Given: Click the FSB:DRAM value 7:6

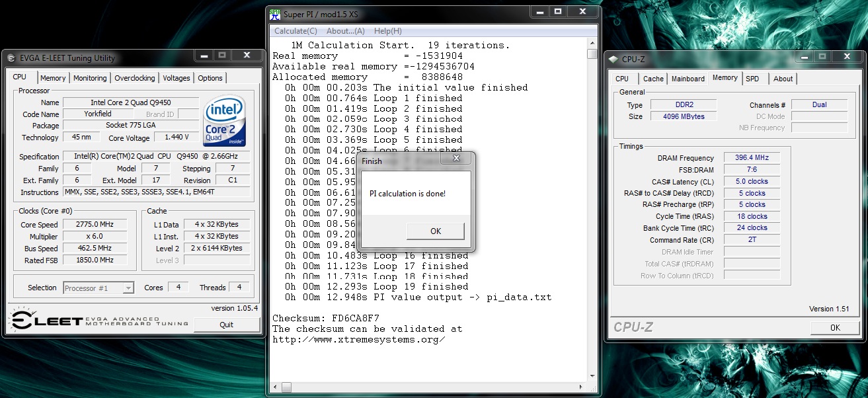Looking at the screenshot, I should (752, 169).
